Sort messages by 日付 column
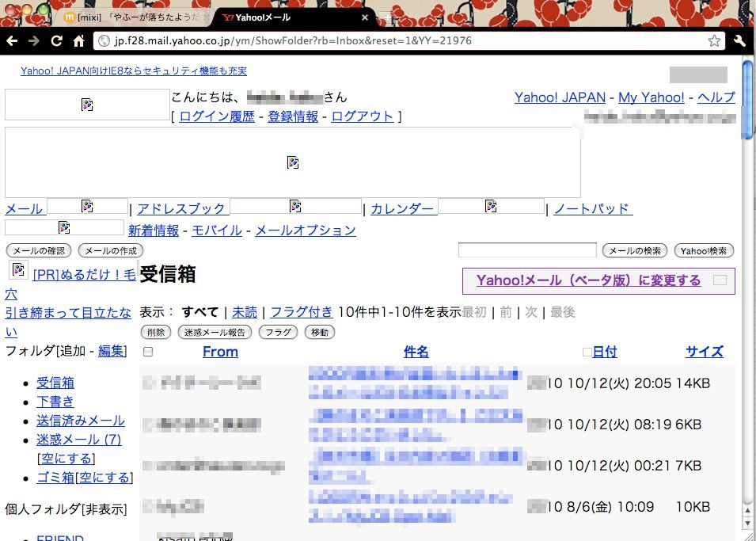The width and height of the screenshot is (756, 541). coord(605,352)
